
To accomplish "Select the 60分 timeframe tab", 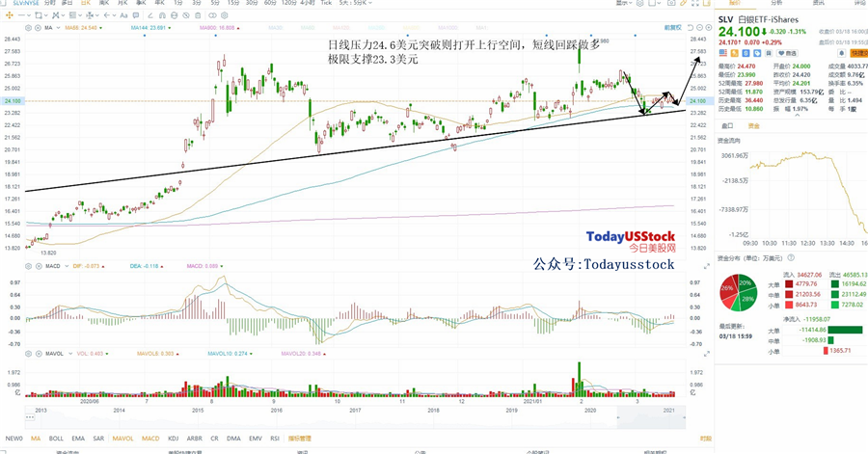I will (270, 3).
